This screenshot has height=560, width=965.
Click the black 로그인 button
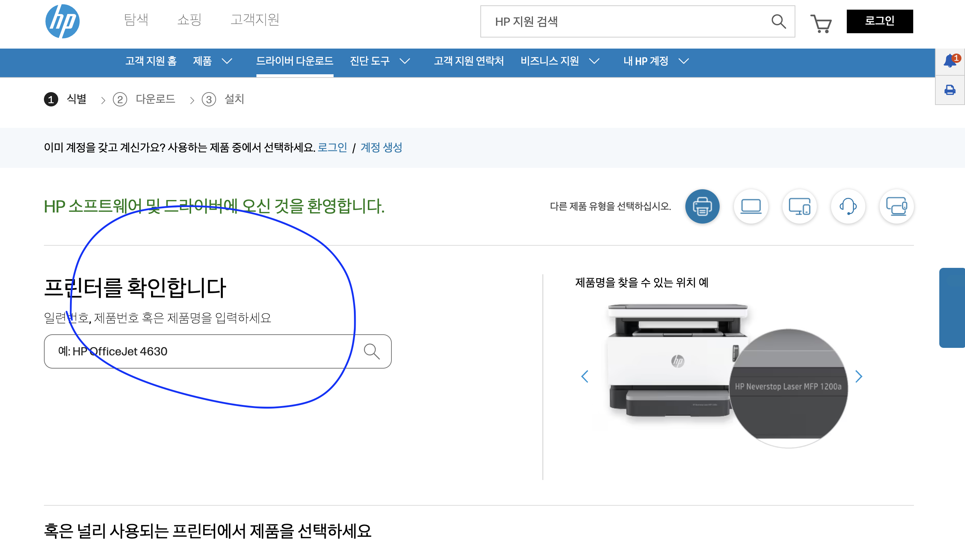(x=880, y=21)
